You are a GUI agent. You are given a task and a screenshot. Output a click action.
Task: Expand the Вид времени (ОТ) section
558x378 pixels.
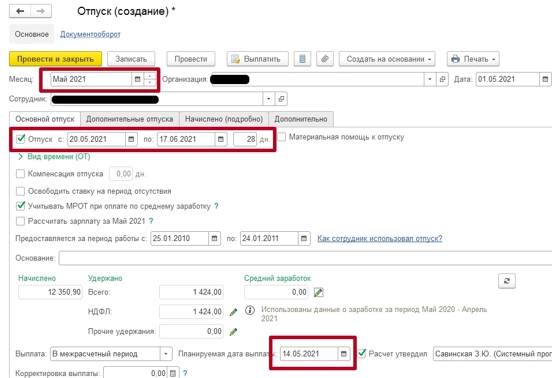(20, 157)
